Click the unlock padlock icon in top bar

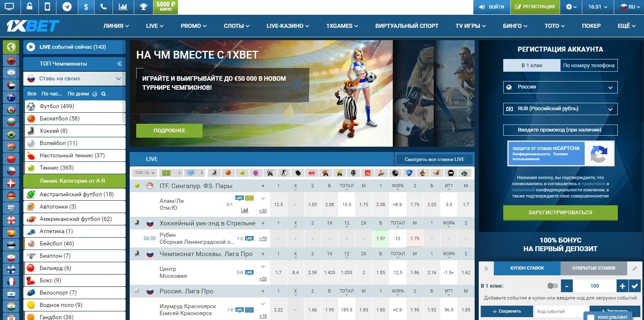point(29,7)
